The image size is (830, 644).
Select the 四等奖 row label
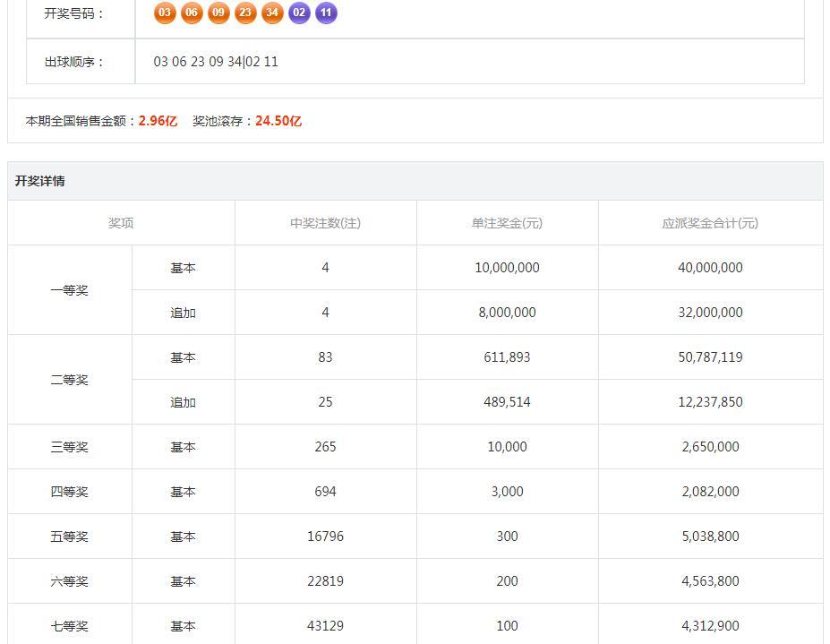click(69, 492)
